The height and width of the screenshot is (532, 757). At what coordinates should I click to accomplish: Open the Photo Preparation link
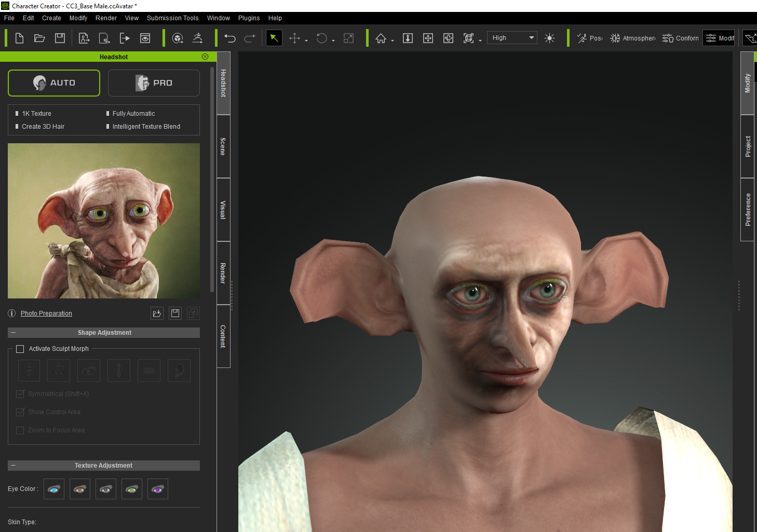coord(46,313)
